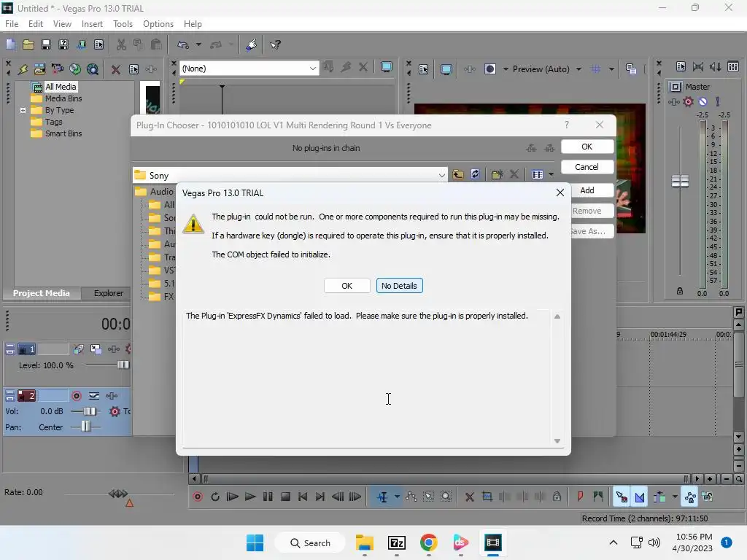This screenshot has height=560, width=747.
Task: Open the Options menu
Action: [158, 24]
